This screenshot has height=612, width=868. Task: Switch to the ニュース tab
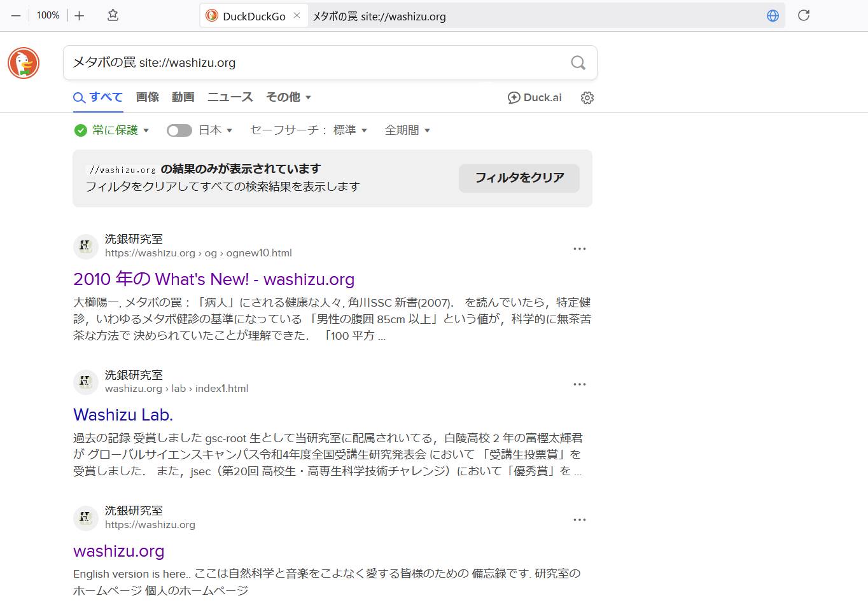[x=230, y=97]
